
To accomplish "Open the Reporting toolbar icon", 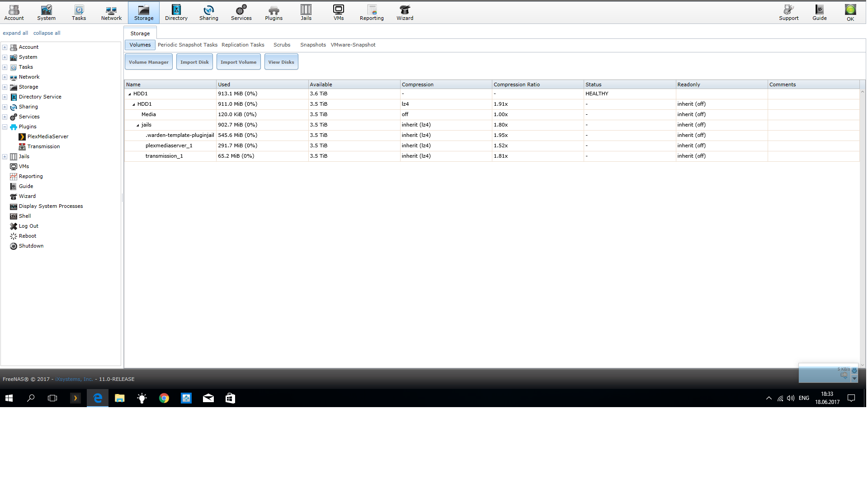I will [x=372, y=12].
